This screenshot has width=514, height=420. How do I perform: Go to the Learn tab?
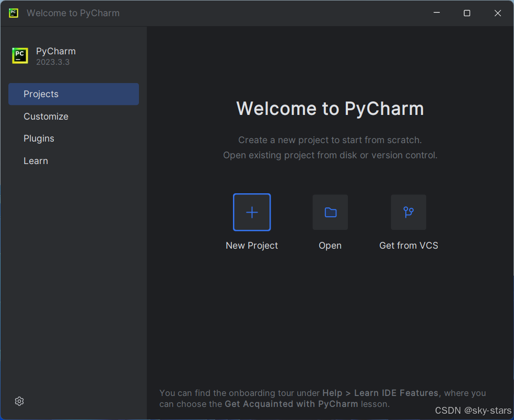pos(36,161)
